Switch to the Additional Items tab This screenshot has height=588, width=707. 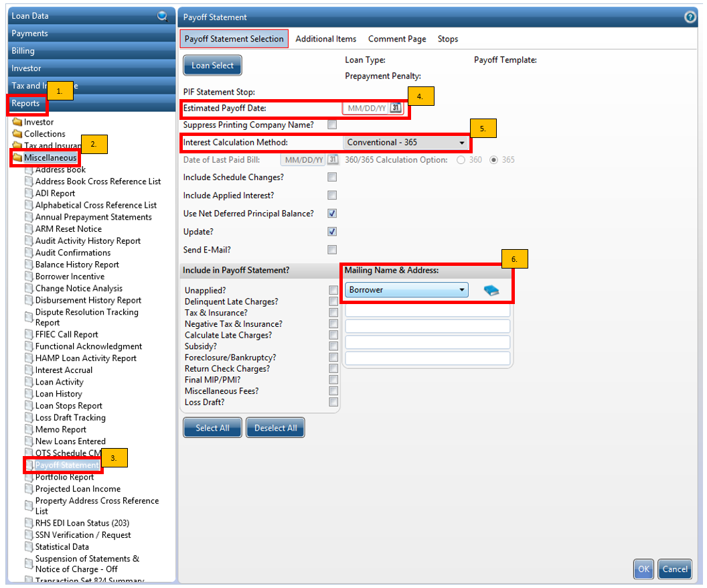(x=326, y=39)
